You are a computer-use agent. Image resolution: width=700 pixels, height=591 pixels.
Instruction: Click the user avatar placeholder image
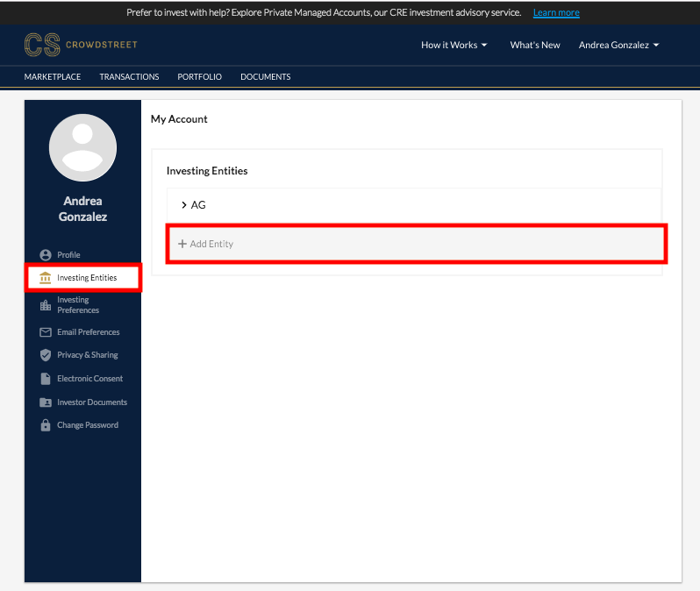coord(82,147)
